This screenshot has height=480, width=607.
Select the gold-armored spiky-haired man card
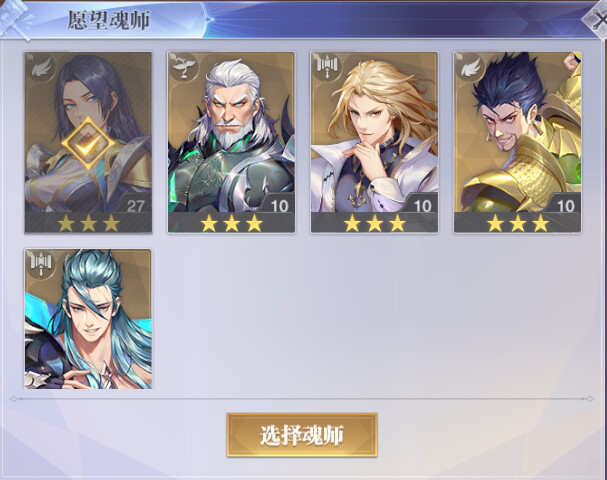(x=518, y=142)
